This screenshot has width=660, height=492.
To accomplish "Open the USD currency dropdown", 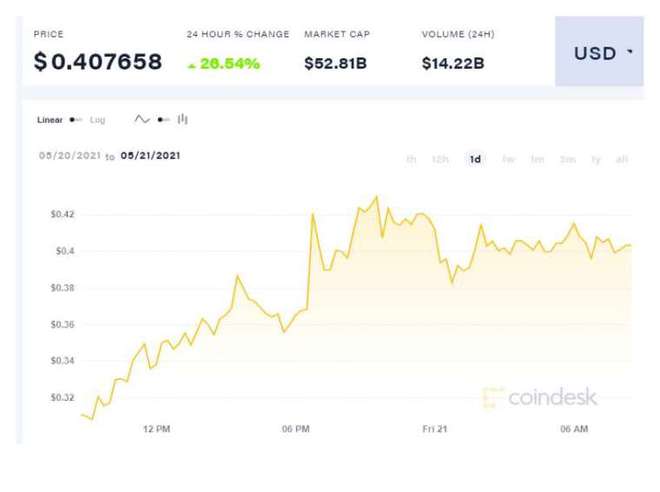I will 600,53.
